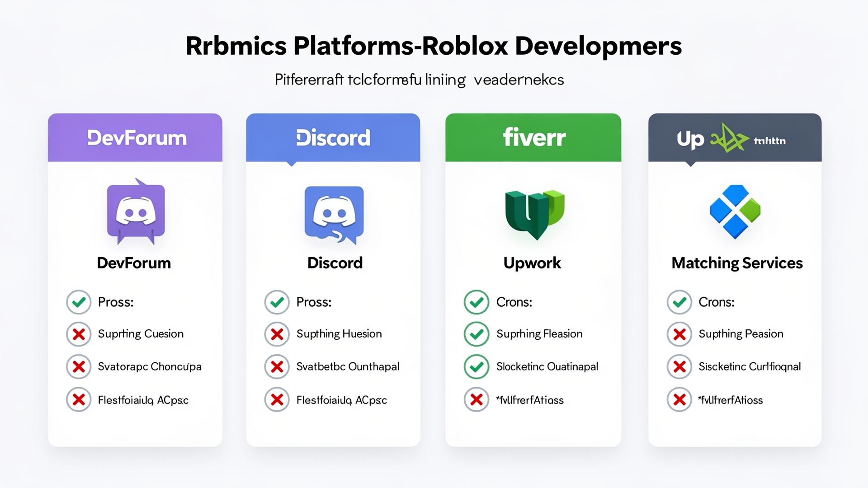Click the red X on the last row of the Matching Services card
Viewport: 868px width, 488px height.
point(679,399)
